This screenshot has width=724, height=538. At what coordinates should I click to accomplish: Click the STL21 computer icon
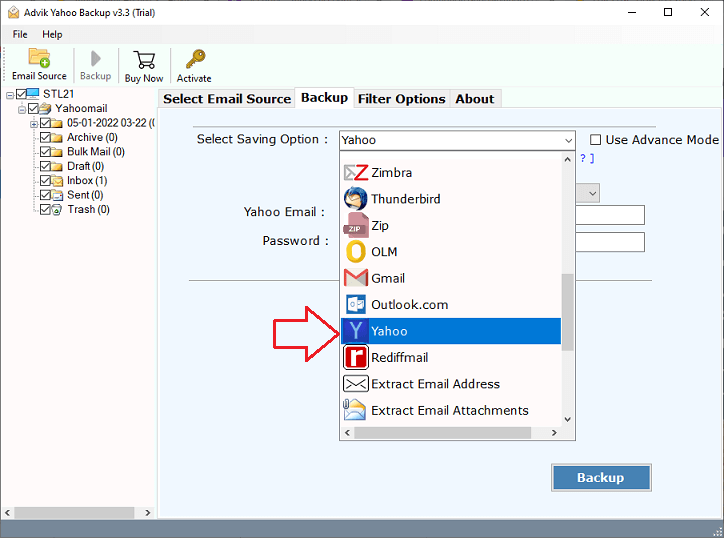click(33, 94)
